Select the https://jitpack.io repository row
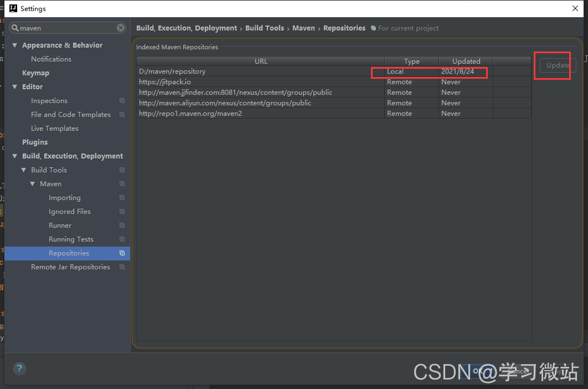 (x=334, y=82)
